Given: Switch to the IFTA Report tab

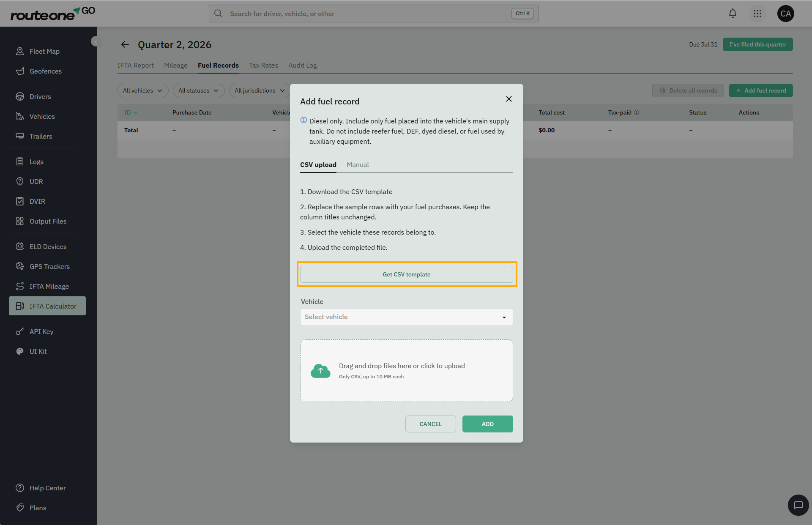Looking at the screenshot, I should 136,65.
